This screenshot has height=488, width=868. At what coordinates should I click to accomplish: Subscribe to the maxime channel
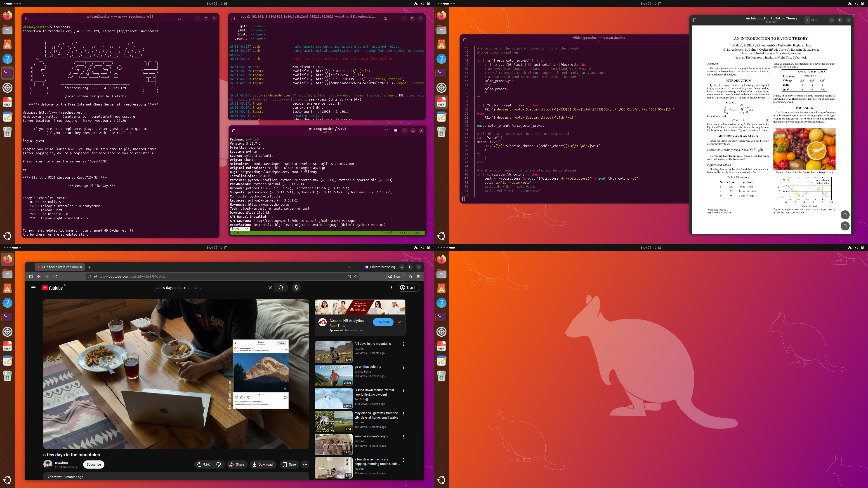pos(94,465)
